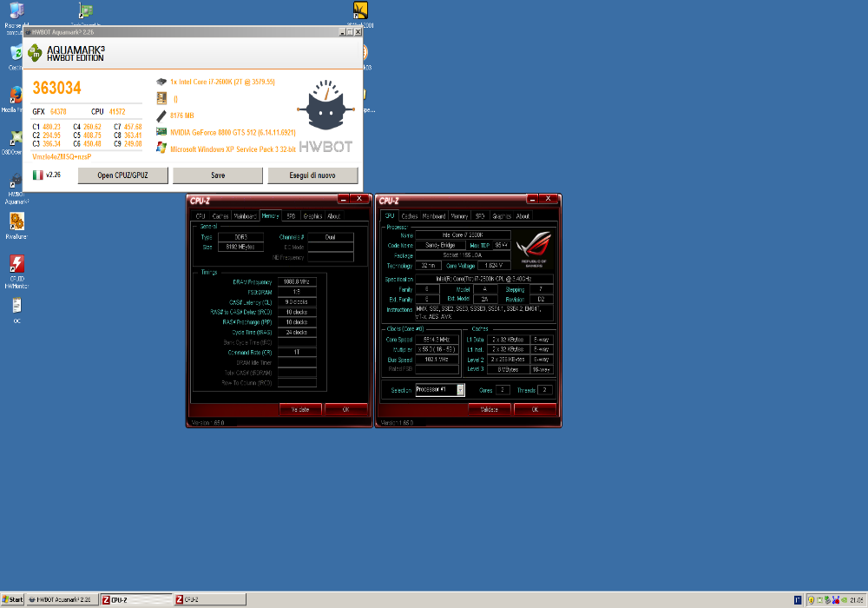Click the CAS# Latency value field
Screen dimensions: 868x608
297,302
